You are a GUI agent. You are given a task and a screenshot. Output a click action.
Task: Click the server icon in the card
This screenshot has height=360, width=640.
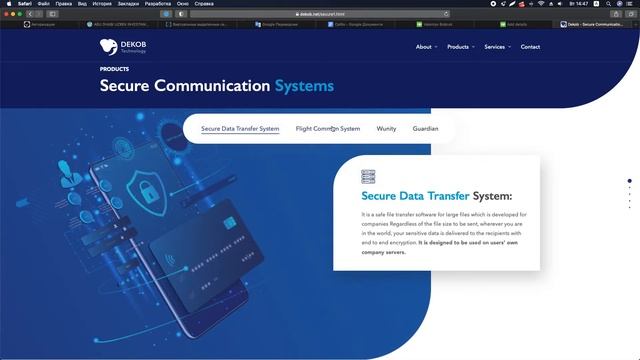click(368, 176)
